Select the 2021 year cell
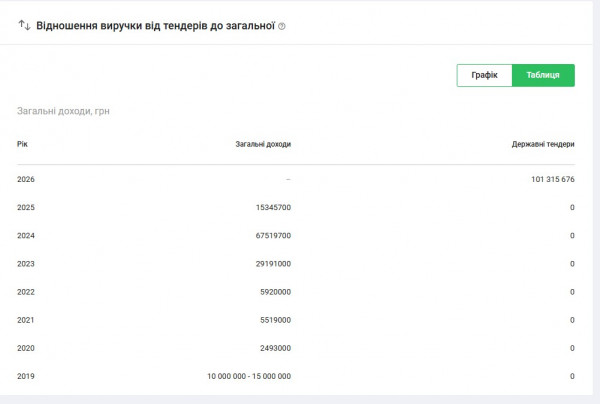The image size is (600, 404). 26,320
